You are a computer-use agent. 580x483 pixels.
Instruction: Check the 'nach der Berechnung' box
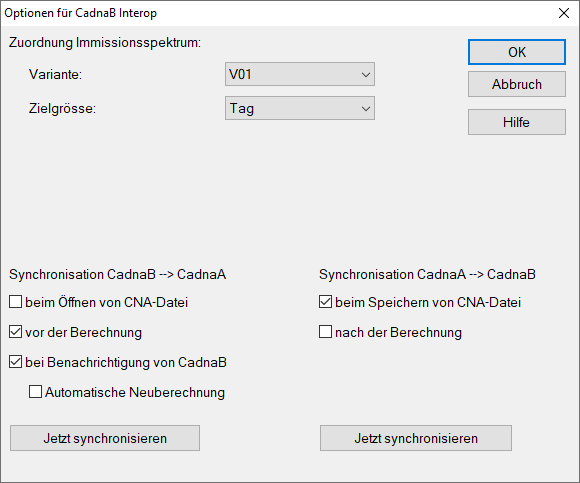coord(326,332)
